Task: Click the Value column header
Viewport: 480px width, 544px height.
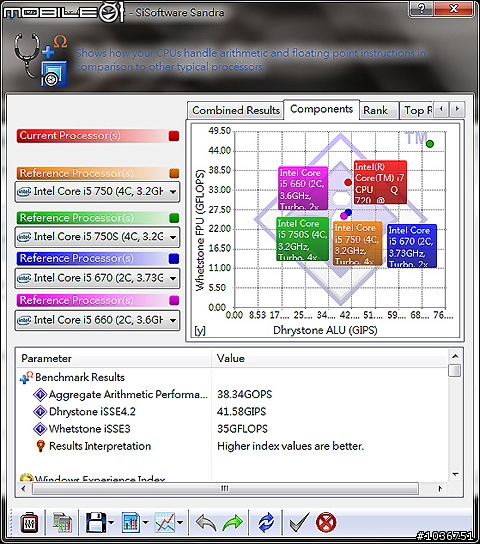Action: [329, 358]
